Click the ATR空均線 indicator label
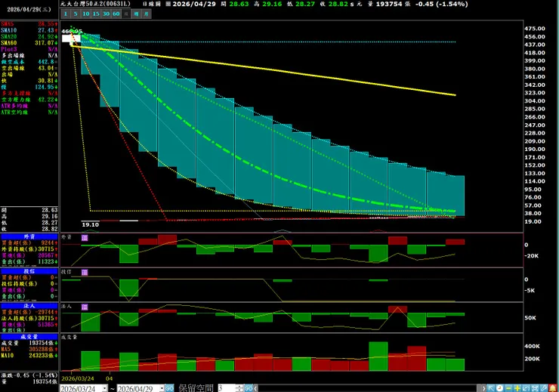The image size is (559, 392). coord(14,112)
